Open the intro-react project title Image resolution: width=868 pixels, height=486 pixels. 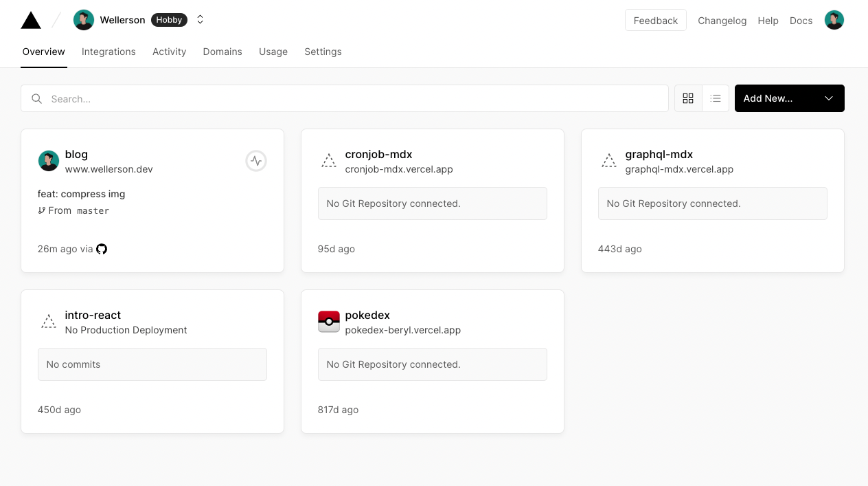[93, 315]
